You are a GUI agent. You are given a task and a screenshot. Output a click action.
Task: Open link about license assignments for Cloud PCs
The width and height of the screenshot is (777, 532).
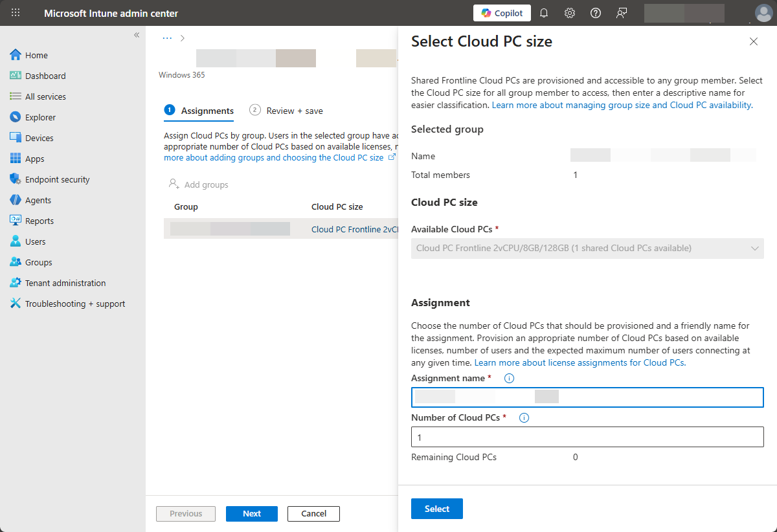[580, 362]
